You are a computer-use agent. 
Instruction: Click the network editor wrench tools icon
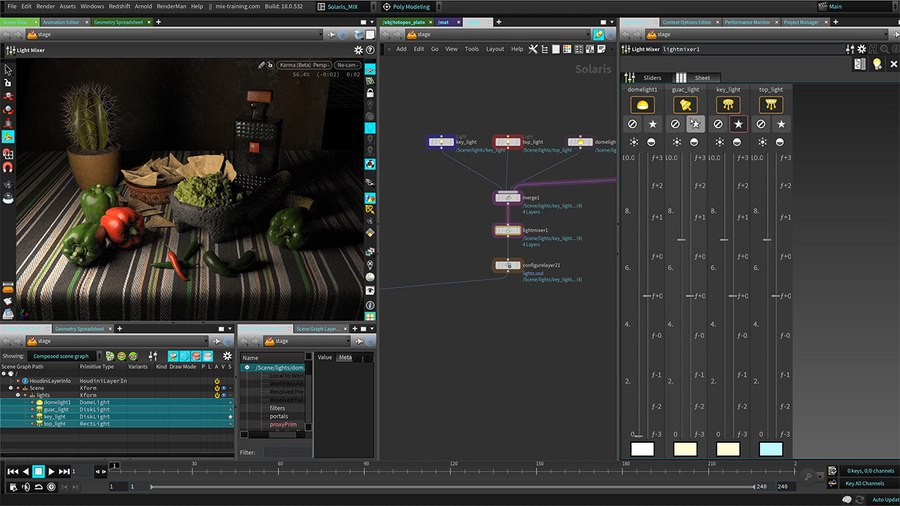tap(533, 49)
